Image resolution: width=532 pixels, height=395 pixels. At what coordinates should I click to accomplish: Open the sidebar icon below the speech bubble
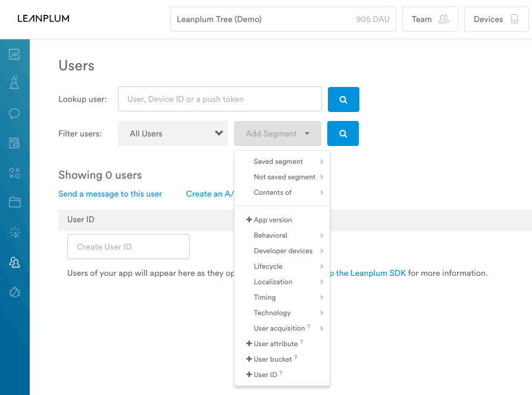click(14, 143)
